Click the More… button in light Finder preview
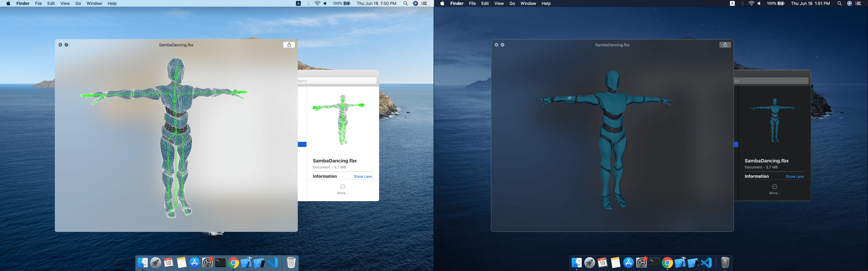Screen dimensions: 868x271 tap(342, 189)
